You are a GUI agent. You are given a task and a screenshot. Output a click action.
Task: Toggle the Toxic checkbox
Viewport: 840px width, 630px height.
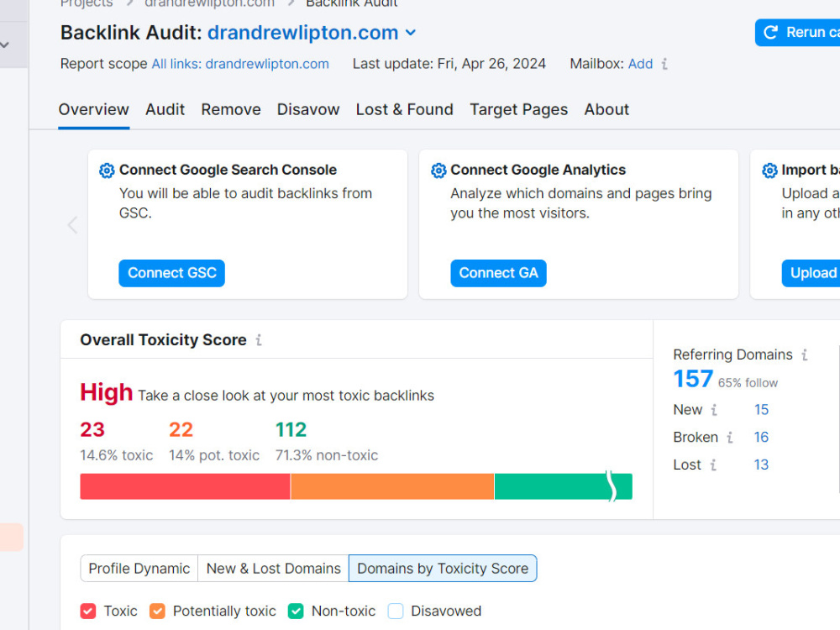88,611
